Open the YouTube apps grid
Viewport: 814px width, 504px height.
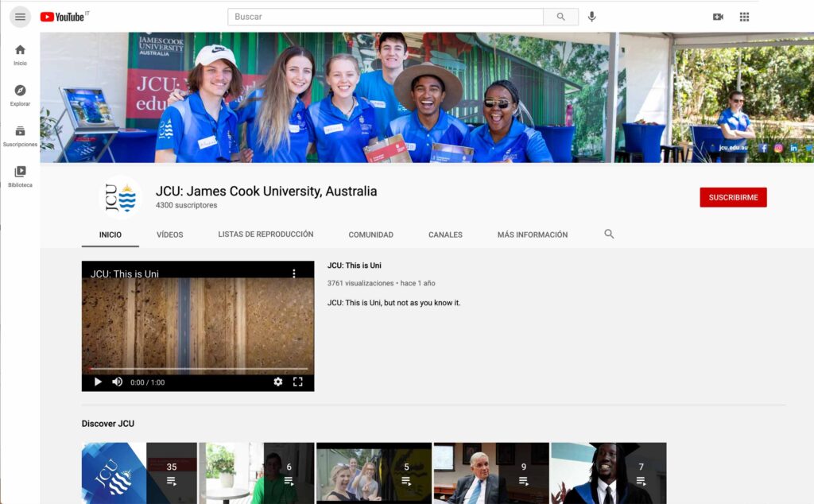tap(744, 17)
